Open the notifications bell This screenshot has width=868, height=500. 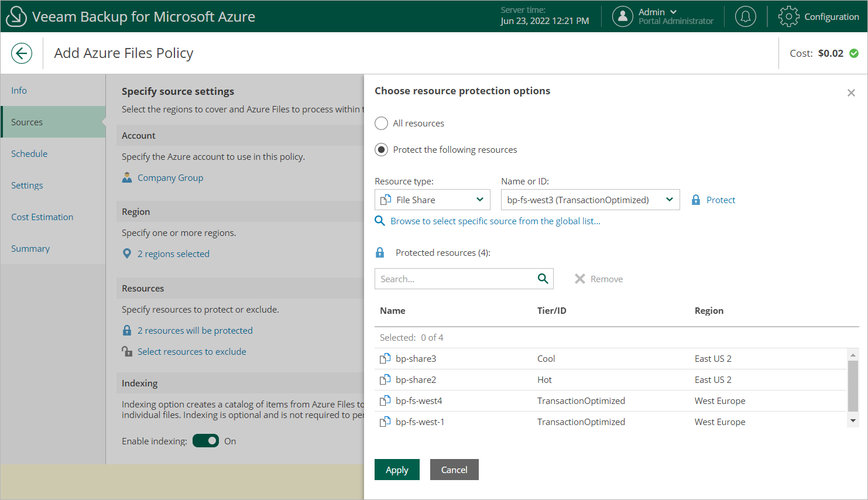(745, 16)
